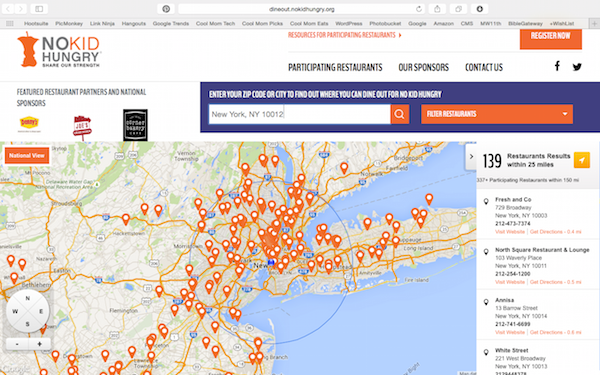Collapse the results panel with chevron
This screenshot has width=600, height=375.
(x=471, y=157)
